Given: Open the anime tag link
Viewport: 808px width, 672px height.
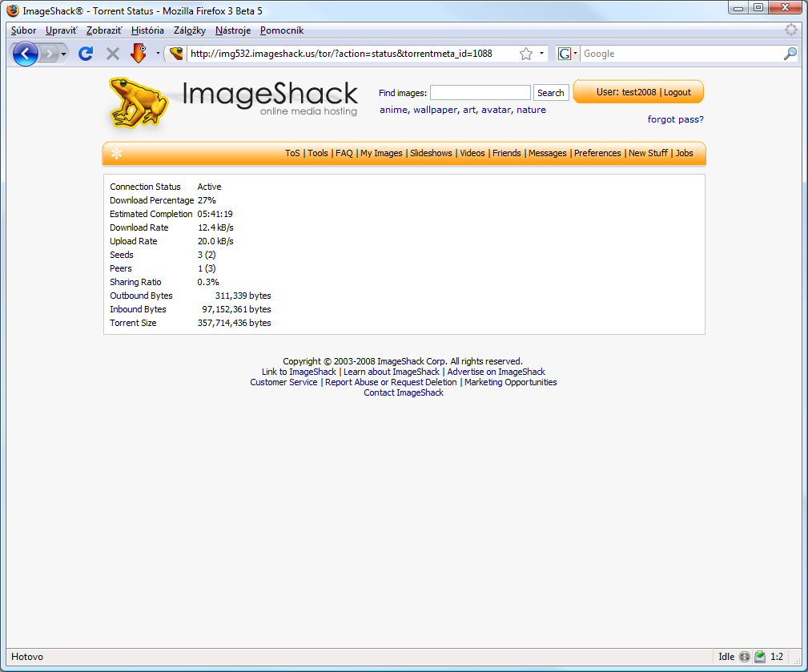Looking at the screenshot, I should [x=393, y=110].
